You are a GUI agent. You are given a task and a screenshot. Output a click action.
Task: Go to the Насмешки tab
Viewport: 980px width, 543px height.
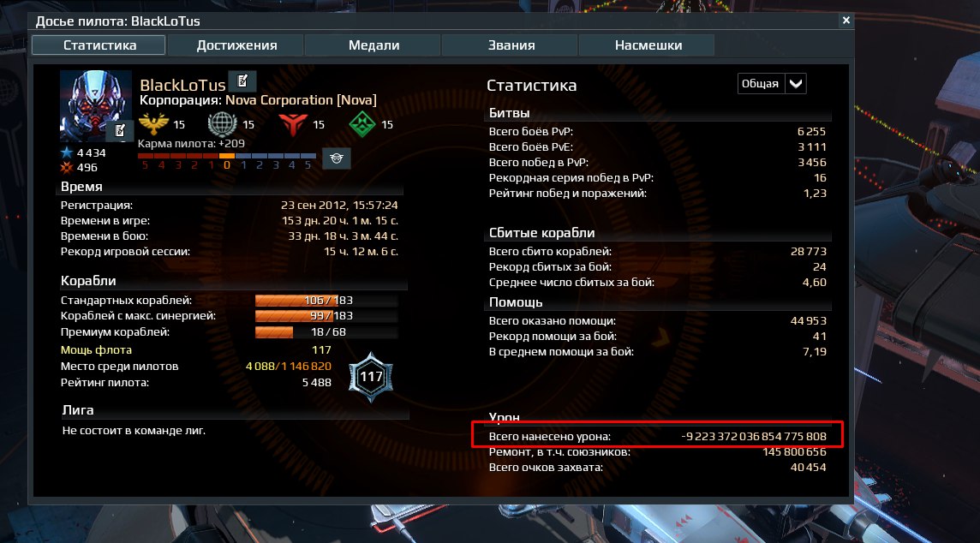tap(648, 45)
